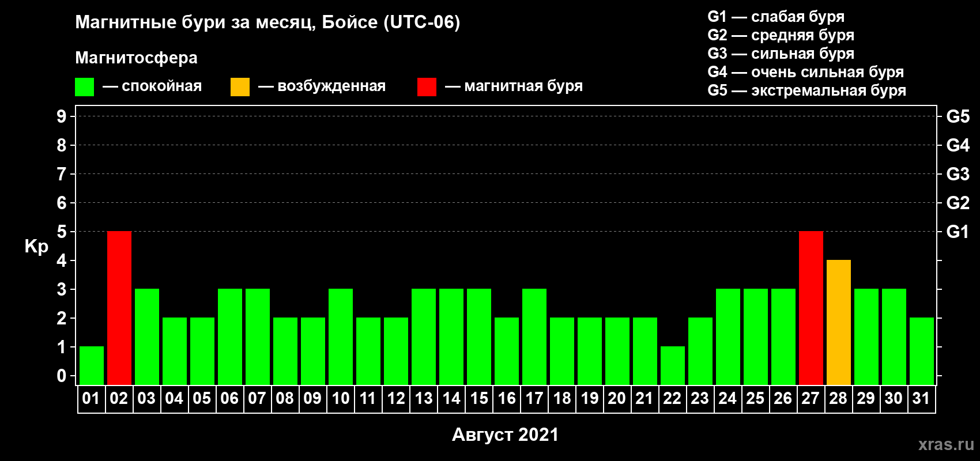Image resolution: width=980 pixels, height=461 pixels.
Task: Click the 'G2 — средняя буря' legend line
Action: 781,35
